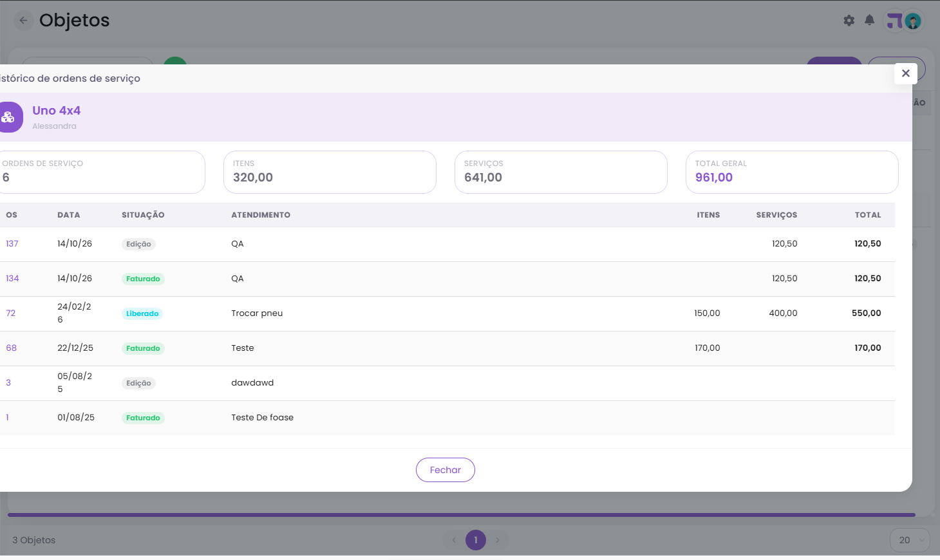Screen dimensions: 940x560
Task: Click the company logo icon in header
Action: pos(894,21)
